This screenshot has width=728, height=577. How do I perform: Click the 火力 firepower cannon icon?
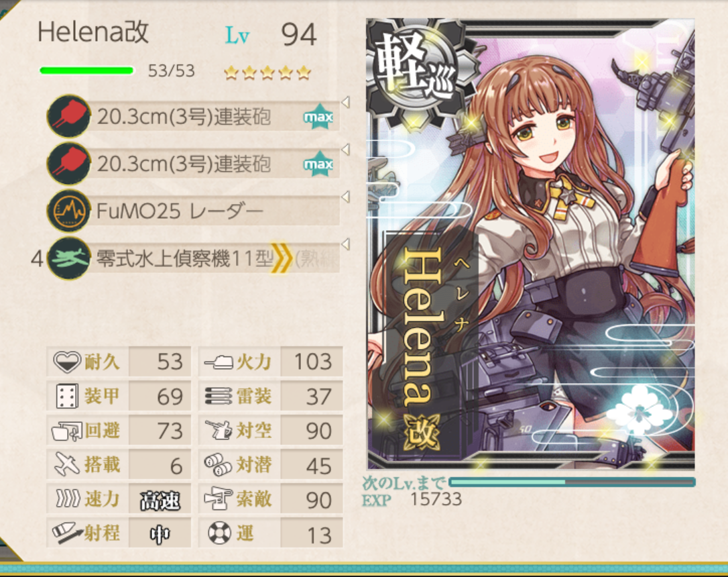[219, 362]
